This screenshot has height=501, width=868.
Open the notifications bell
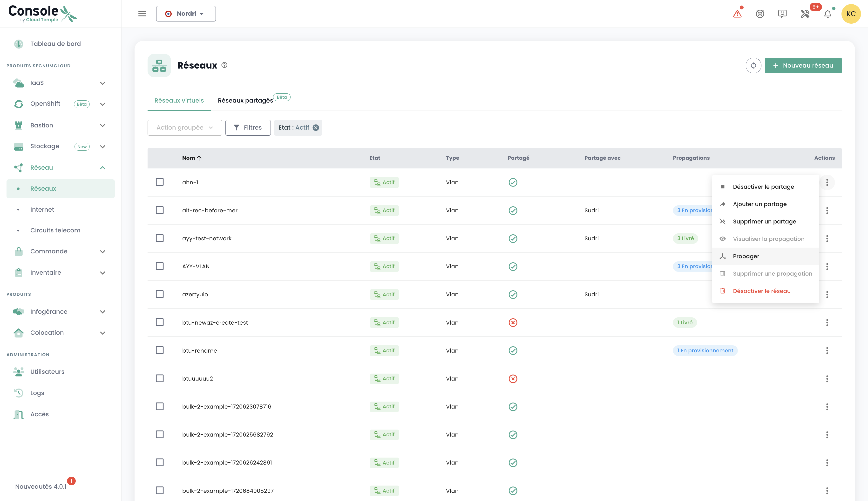827,14
